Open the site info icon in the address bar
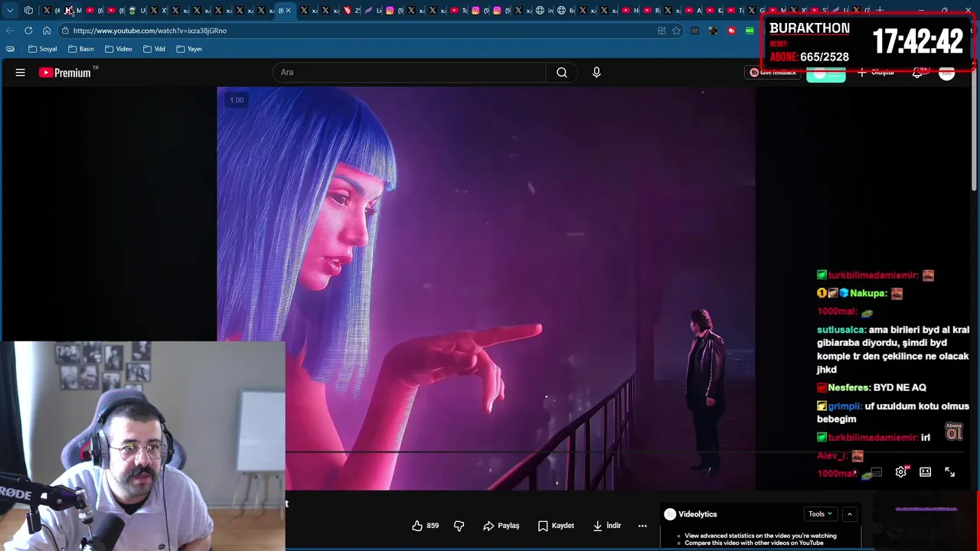The width and height of the screenshot is (980, 551). pos(66,31)
